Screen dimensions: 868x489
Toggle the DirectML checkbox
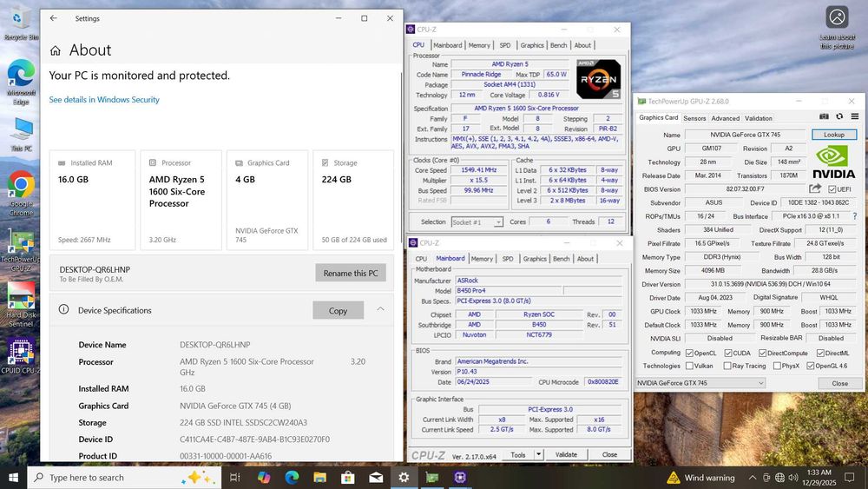(820, 353)
